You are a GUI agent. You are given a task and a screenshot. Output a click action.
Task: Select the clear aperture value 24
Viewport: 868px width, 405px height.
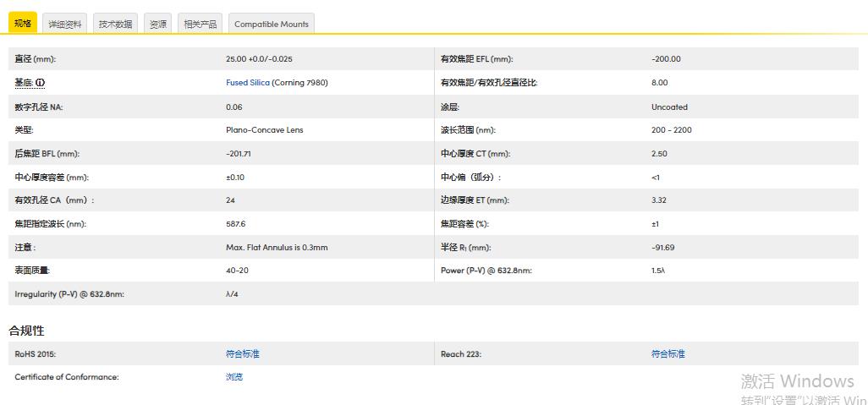click(x=230, y=200)
